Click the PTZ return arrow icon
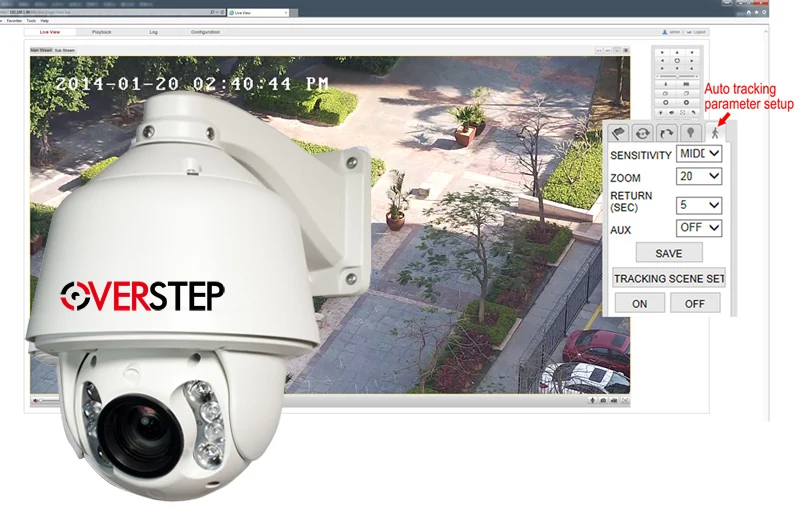The height and width of the screenshot is (510, 800). 693,112
